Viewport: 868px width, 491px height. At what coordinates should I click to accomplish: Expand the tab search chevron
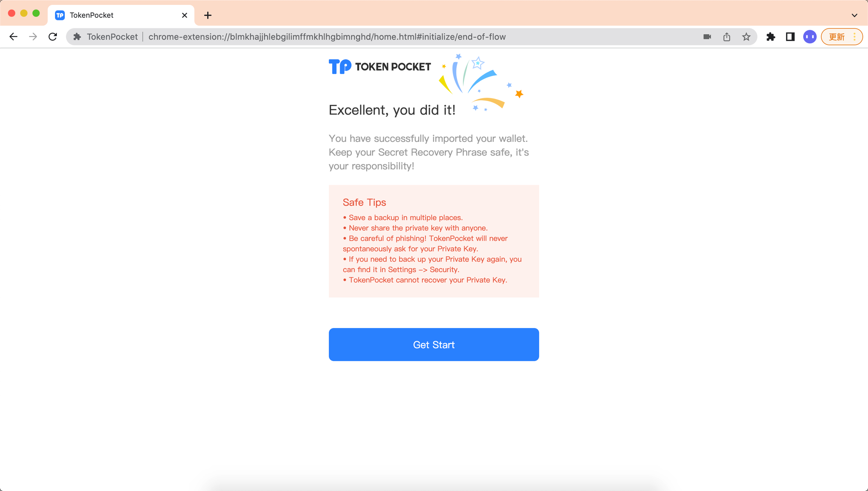point(854,15)
